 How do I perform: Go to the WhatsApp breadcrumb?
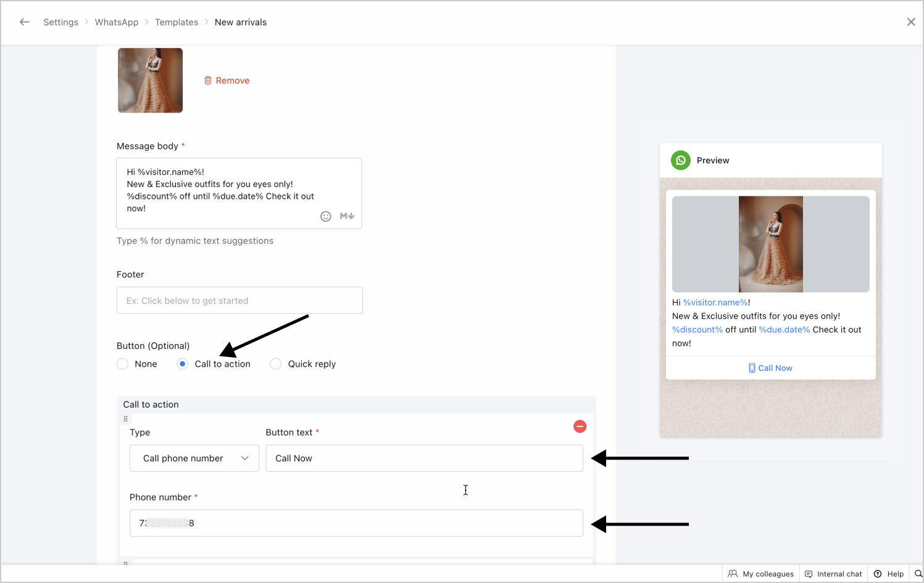pyautogui.click(x=117, y=22)
